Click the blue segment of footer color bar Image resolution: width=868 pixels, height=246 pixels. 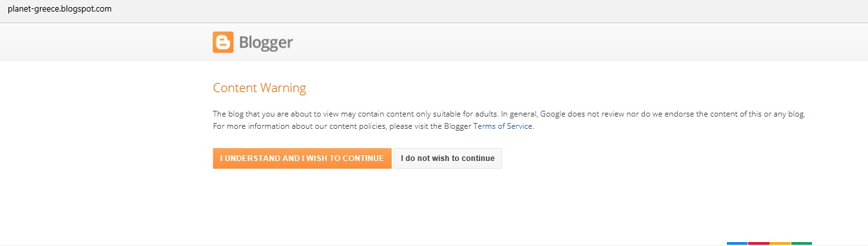[737, 243]
